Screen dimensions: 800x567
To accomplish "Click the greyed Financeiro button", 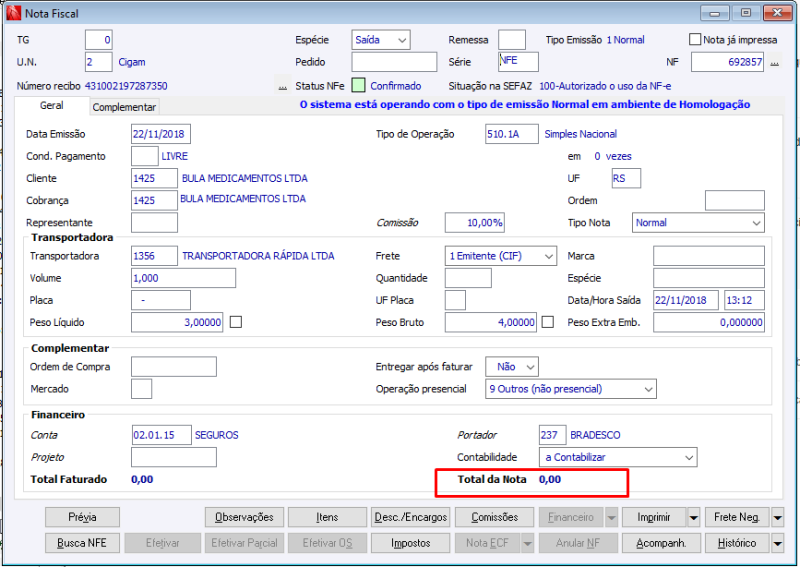I will (571, 517).
